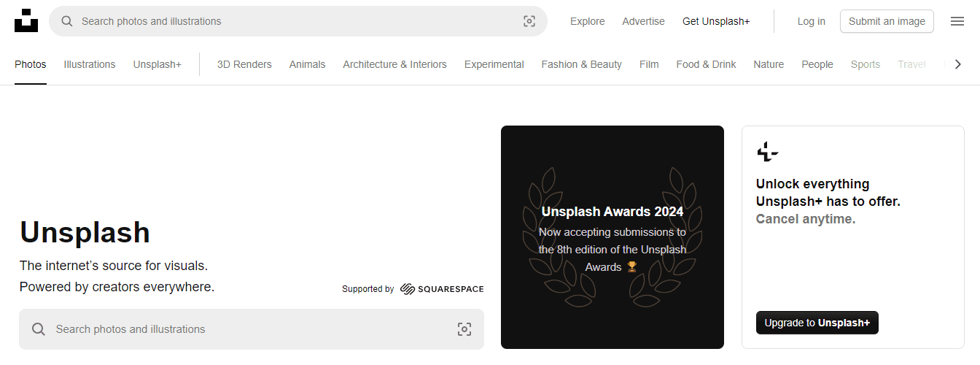The image size is (980, 365).
Task: Open visual search from top search bar
Action: [x=529, y=21]
